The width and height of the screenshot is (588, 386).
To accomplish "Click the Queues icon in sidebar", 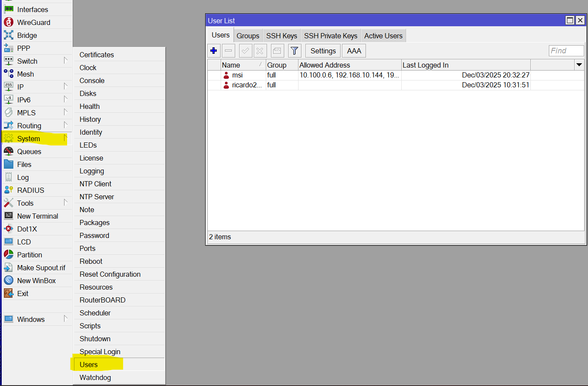I will (x=9, y=151).
